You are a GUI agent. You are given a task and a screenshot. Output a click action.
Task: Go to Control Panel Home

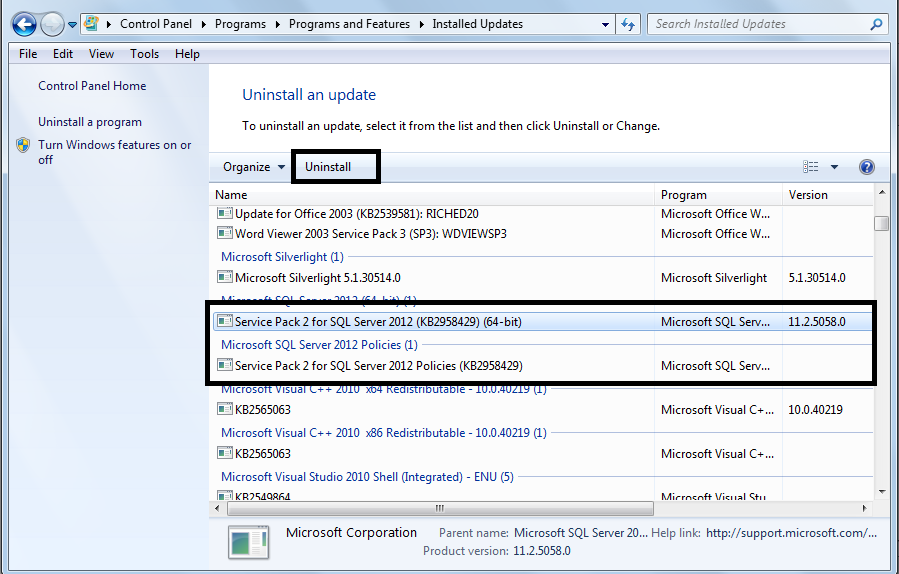[92, 86]
